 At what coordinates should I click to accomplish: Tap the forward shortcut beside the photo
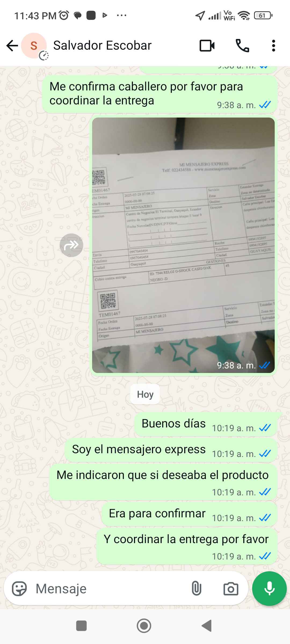[71, 245]
